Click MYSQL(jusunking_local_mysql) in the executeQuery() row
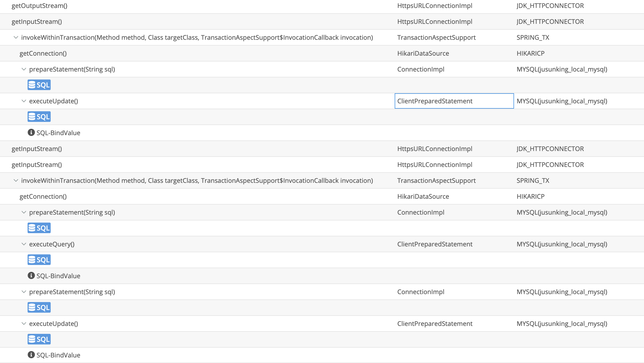This screenshot has width=644, height=363. point(562,244)
